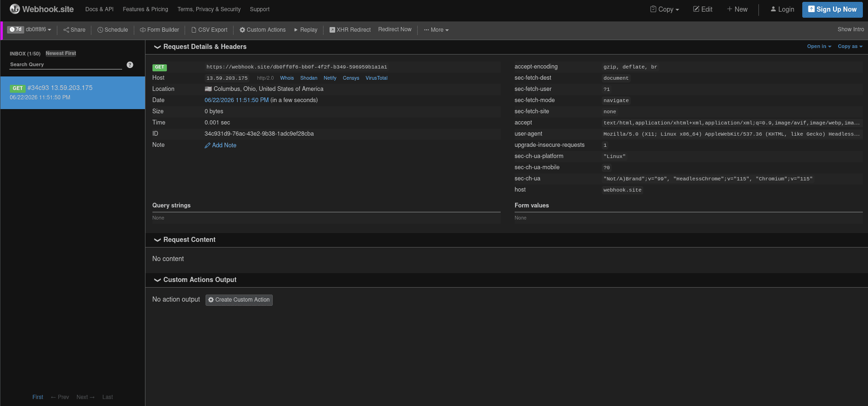868x406 pixels.
Task: Open the Features & Pricing page
Action: [x=145, y=9]
